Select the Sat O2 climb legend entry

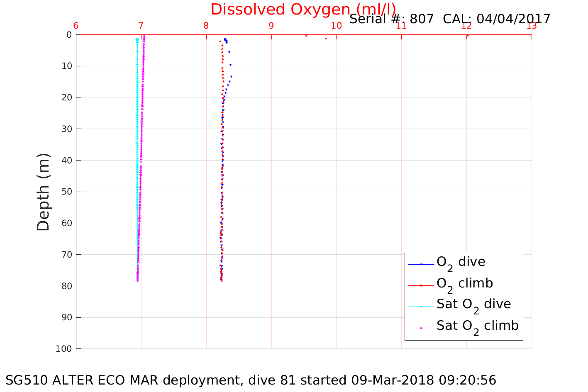463,327
